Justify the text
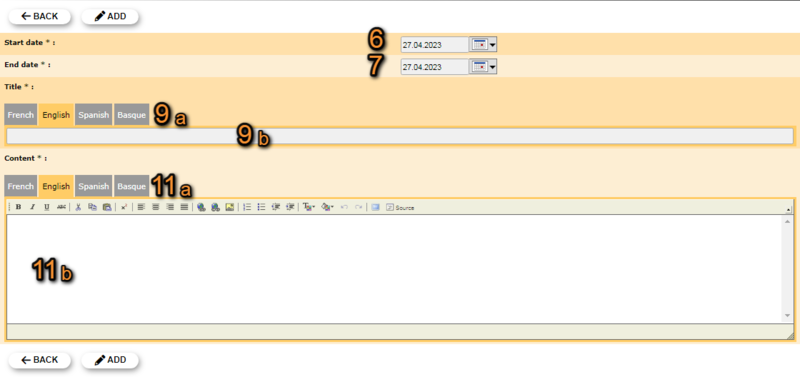800x387 pixels. click(x=184, y=207)
